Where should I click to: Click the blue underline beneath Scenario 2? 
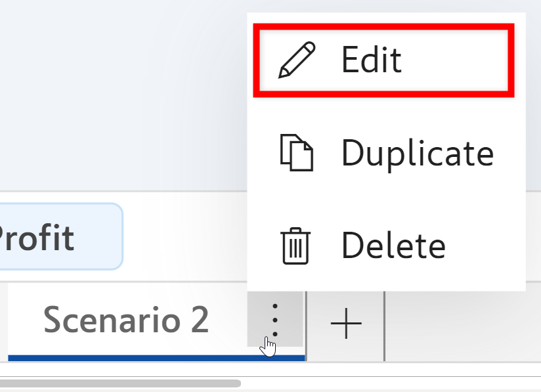pos(156,358)
